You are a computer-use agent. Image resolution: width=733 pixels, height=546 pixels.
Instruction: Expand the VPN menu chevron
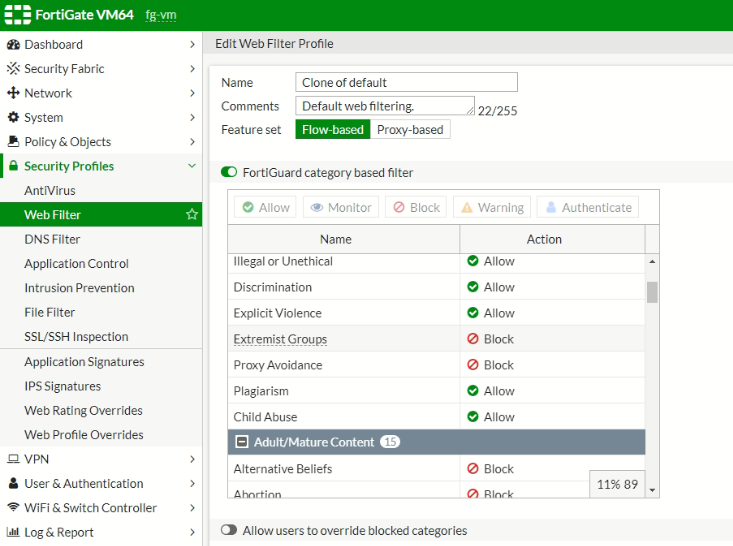pos(192,459)
